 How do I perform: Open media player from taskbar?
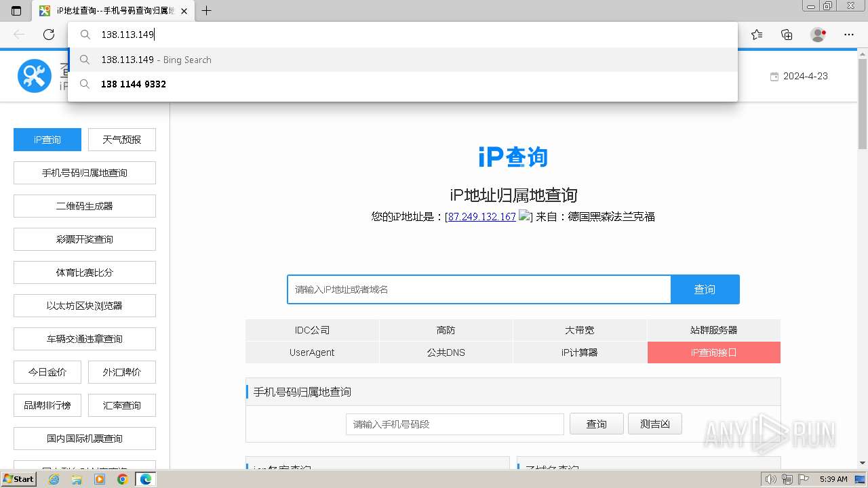pos(100,479)
